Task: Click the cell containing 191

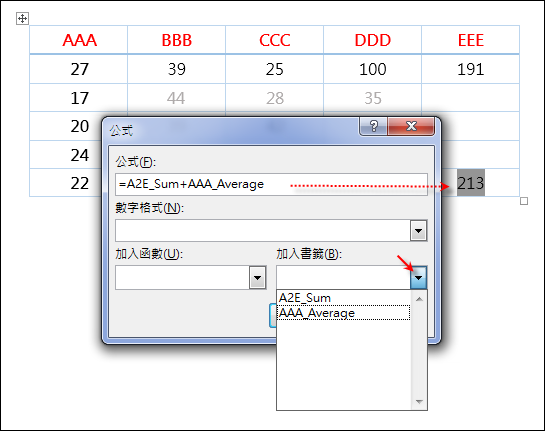Action: click(x=471, y=69)
